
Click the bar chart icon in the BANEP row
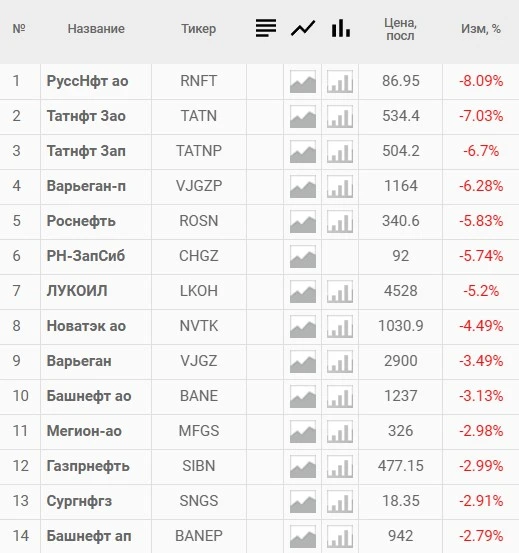(340, 536)
